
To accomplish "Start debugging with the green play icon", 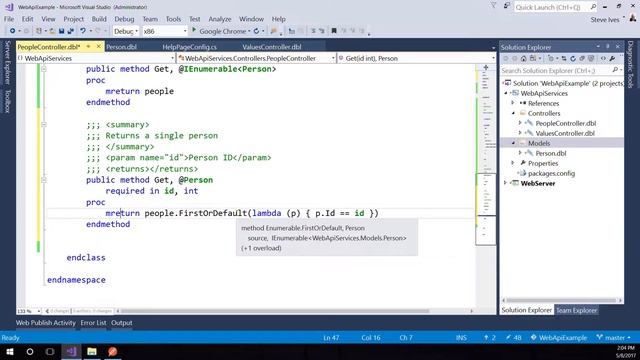I will (x=194, y=31).
